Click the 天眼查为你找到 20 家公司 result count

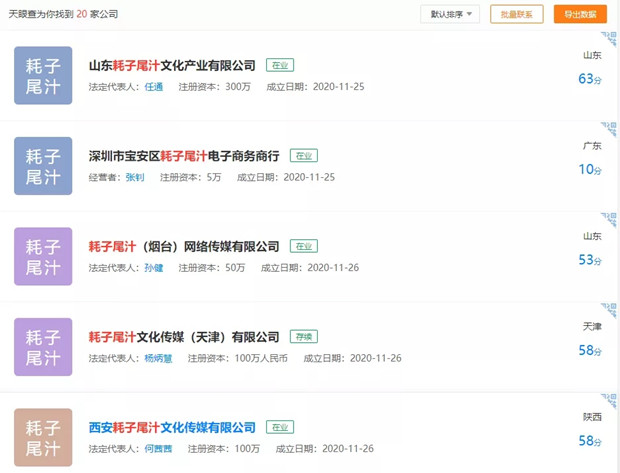pos(63,14)
